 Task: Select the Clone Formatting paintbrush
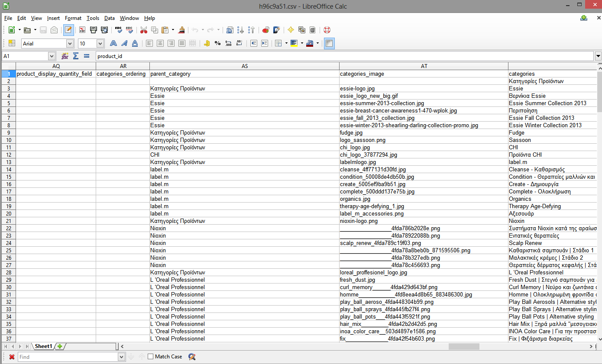pyautogui.click(x=182, y=30)
